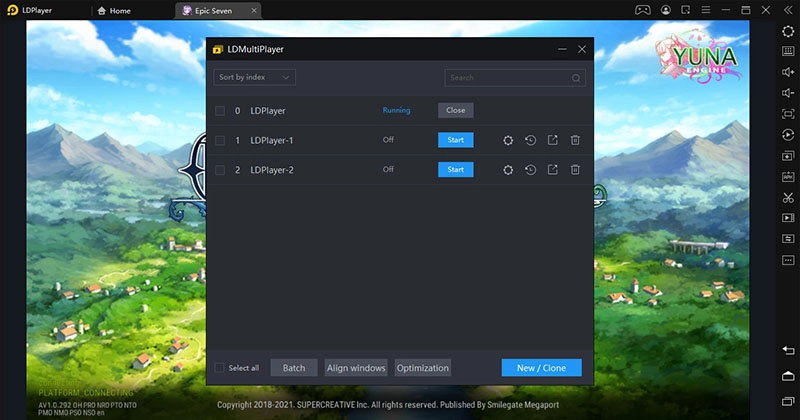The image size is (800, 420).
Task: Click the Batch button
Action: coord(294,367)
